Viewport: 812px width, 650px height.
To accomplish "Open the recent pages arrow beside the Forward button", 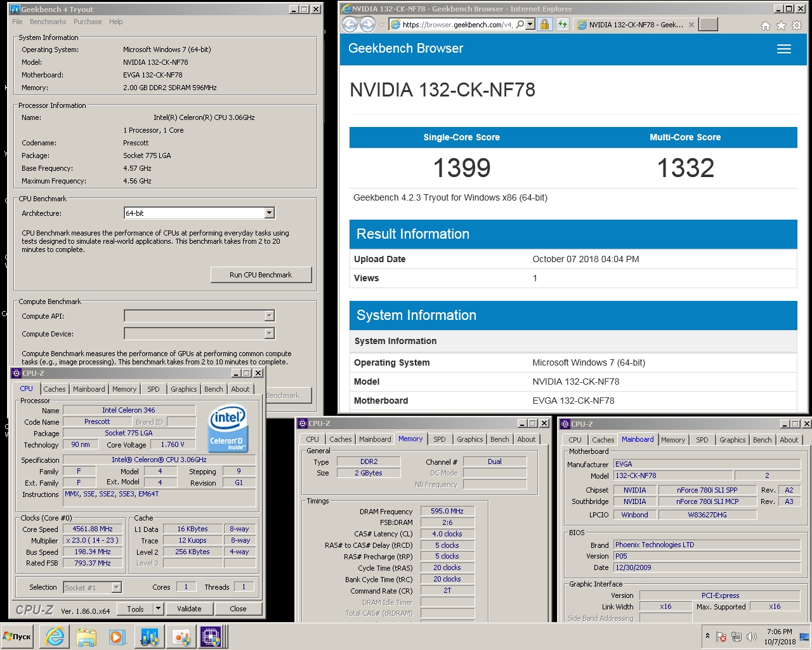I will coord(381,25).
